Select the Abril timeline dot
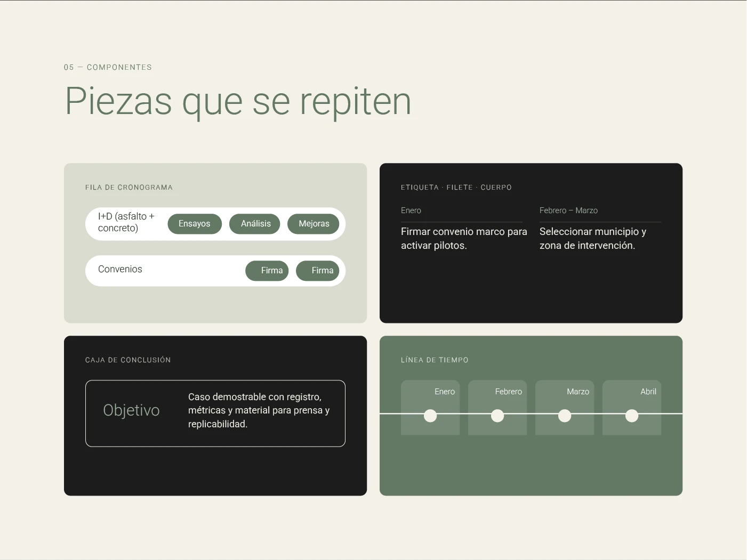 (x=632, y=416)
